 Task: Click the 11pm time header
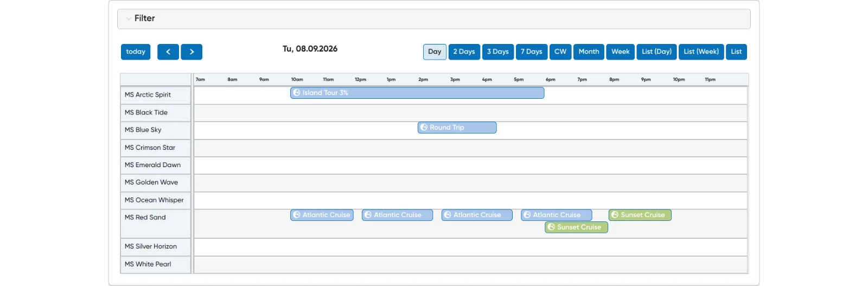(x=710, y=79)
